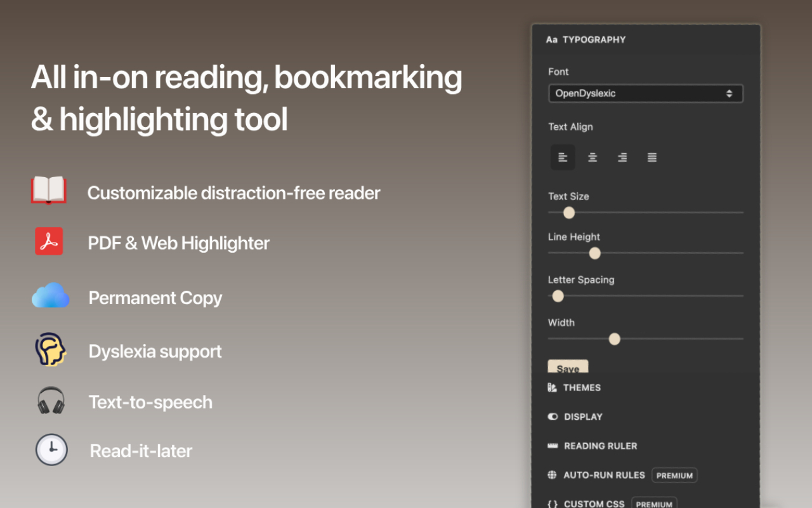Click the Aa Typography section icon
Viewport: 812px width, 508px height.
(x=551, y=39)
